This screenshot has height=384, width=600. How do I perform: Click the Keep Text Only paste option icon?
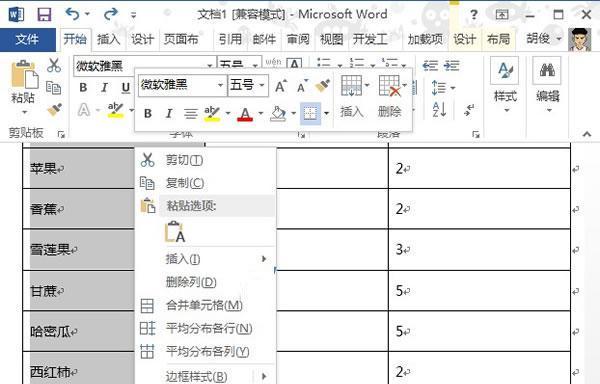click(x=175, y=231)
